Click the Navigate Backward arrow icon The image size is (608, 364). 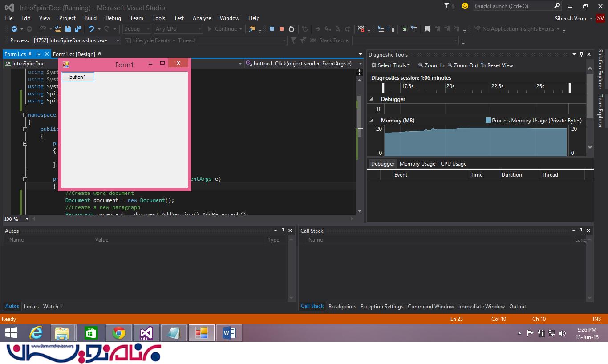[x=14, y=29]
